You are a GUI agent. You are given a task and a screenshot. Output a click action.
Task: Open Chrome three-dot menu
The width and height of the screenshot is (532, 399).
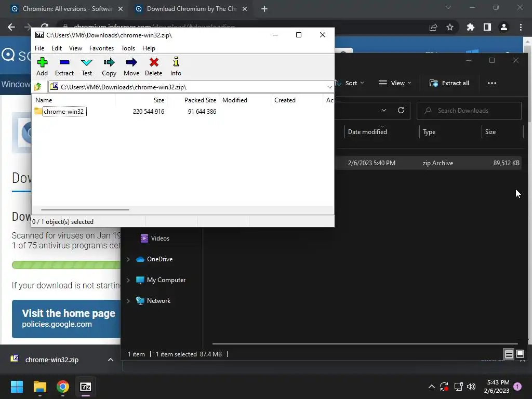coord(521,27)
